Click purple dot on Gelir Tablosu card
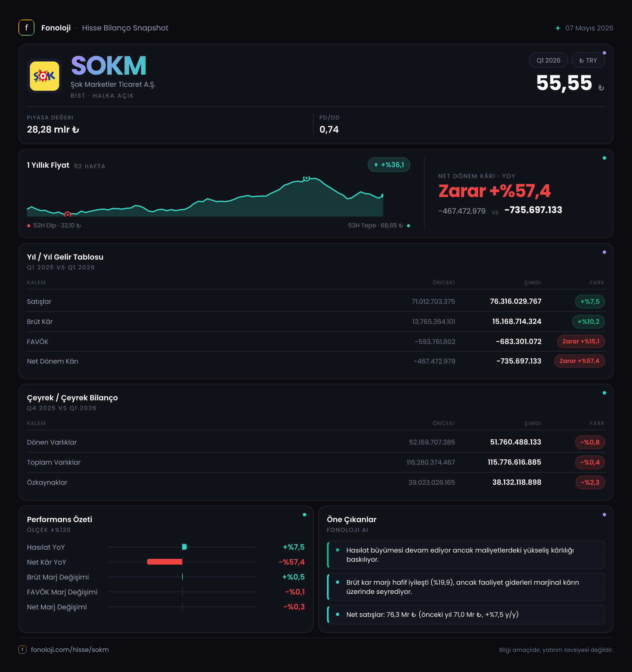The height and width of the screenshot is (672, 632). pyautogui.click(x=604, y=252)
